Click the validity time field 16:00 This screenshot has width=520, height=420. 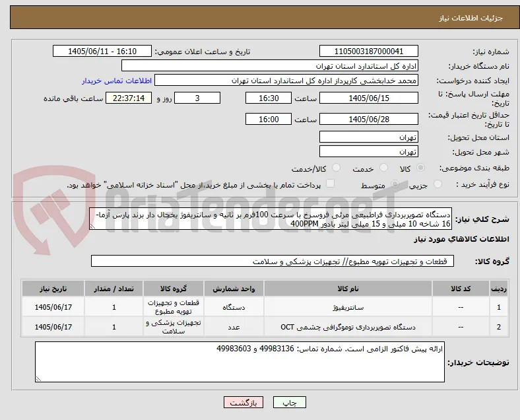click(x=269, y=119)
